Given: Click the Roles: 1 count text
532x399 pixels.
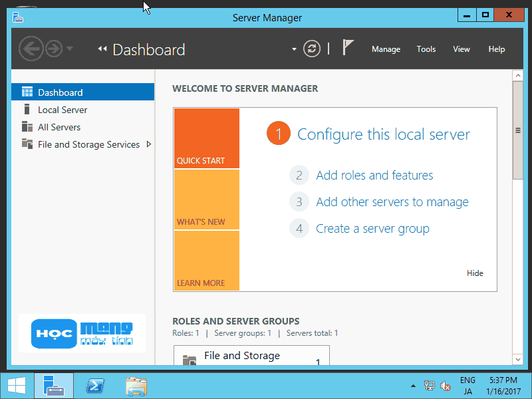Looking at the screenshot, I should pos(186,333).
